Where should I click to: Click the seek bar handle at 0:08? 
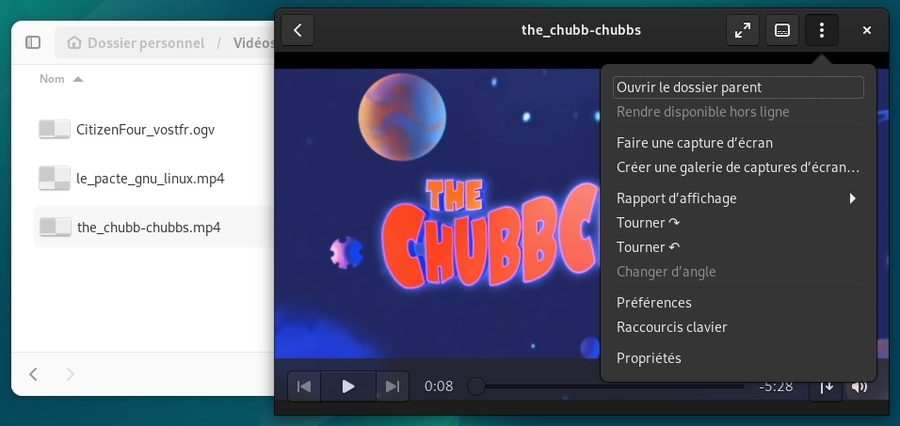tap(476, 387)
